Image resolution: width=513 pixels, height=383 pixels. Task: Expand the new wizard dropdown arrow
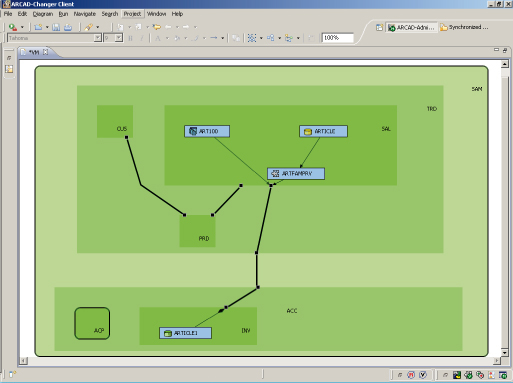click(x=47, y=27)
